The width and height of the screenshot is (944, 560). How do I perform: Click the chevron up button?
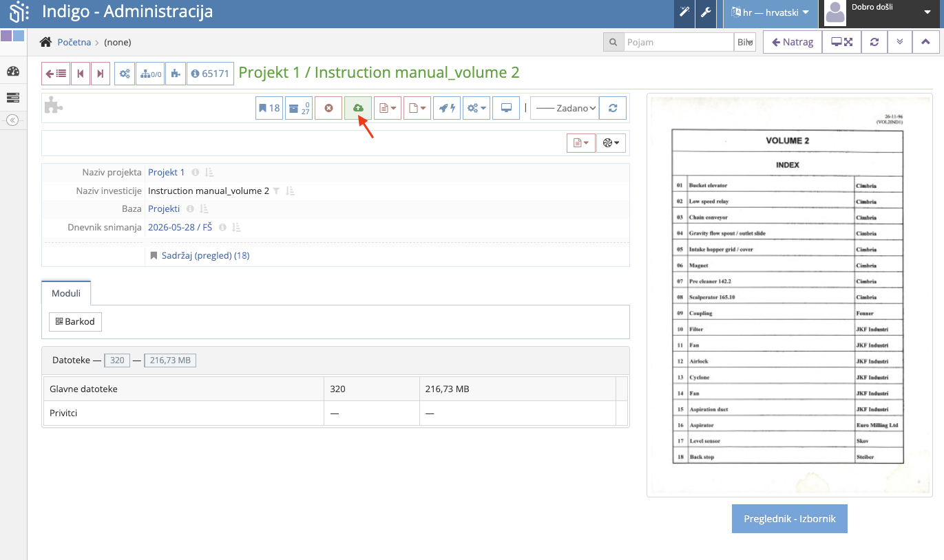pyautogui.click(x=926, y=42)
